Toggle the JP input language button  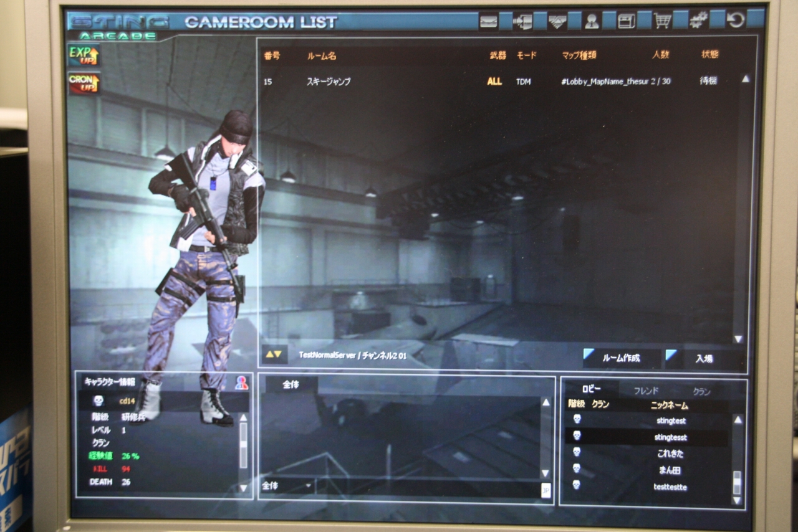tap(546, 490)
